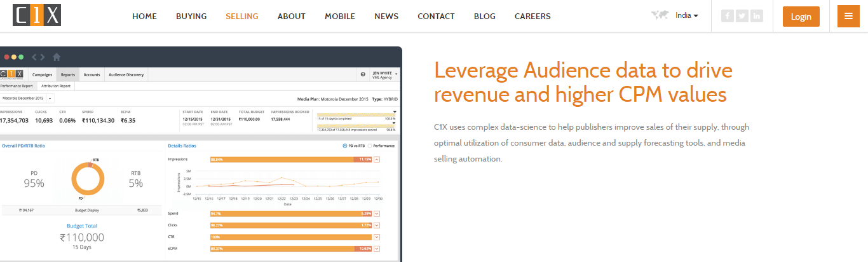868x262 pixels.
Task: Expand the Spend ratio row
Action: [377, 213]
